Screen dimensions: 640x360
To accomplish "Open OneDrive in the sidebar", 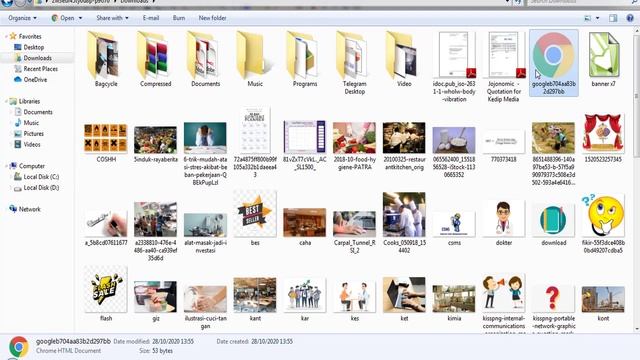I will (x=35, y=80).
